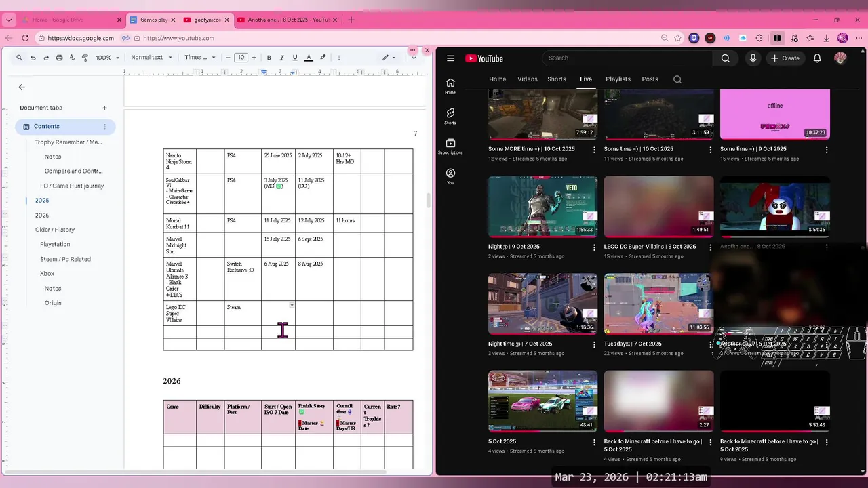Viewport: 868px width, 488px height.
Task: Click YouTube search magnifier button
Action: 726,58
